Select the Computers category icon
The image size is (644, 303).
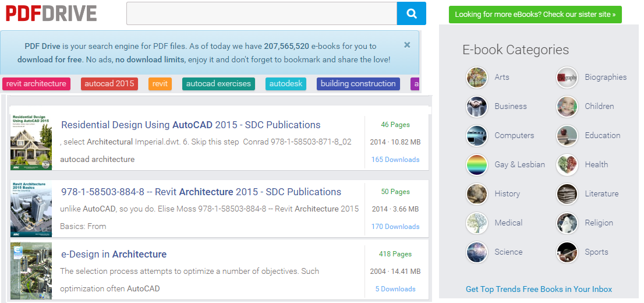[477, 136]
